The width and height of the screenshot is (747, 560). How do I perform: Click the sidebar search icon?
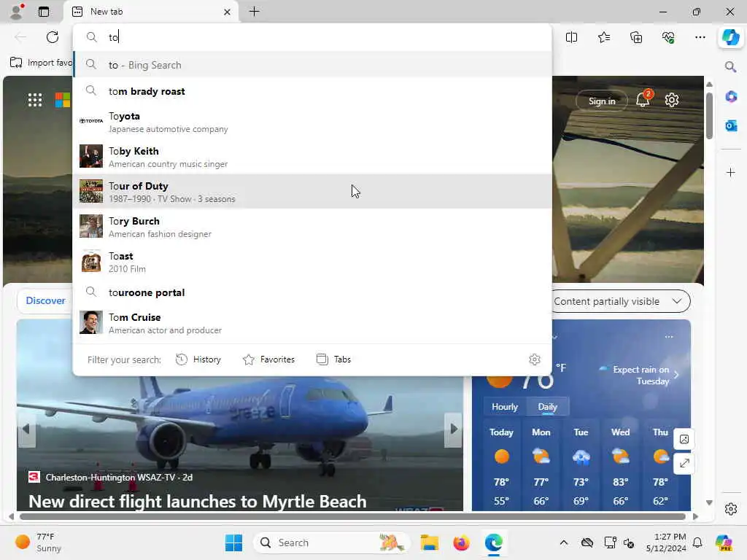pos(731,66)
